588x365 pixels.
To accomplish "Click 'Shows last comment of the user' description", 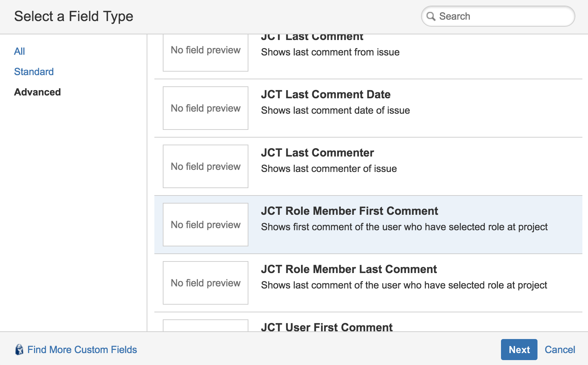I will [404, 285].
